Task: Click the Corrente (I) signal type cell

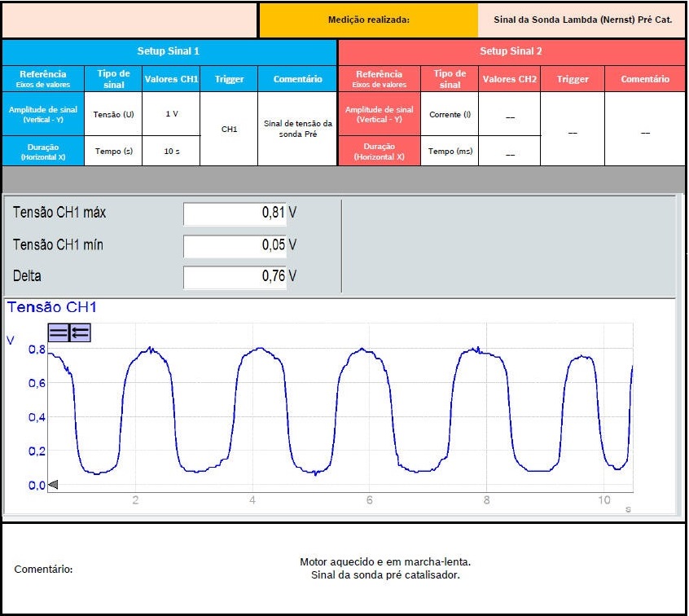Action: point(450,114)
